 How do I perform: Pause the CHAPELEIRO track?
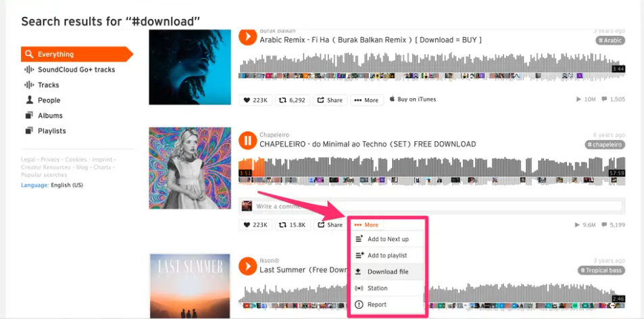247,141
